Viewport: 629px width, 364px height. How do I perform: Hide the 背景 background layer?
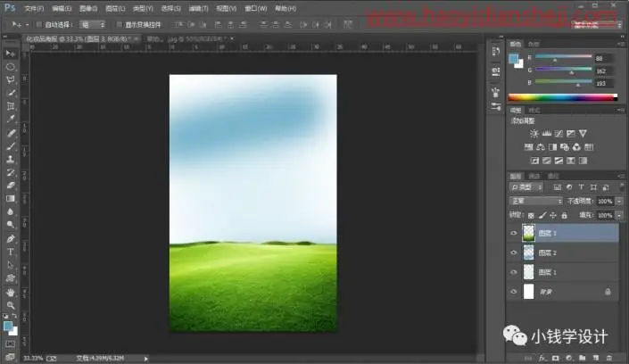tap(514, 292)
